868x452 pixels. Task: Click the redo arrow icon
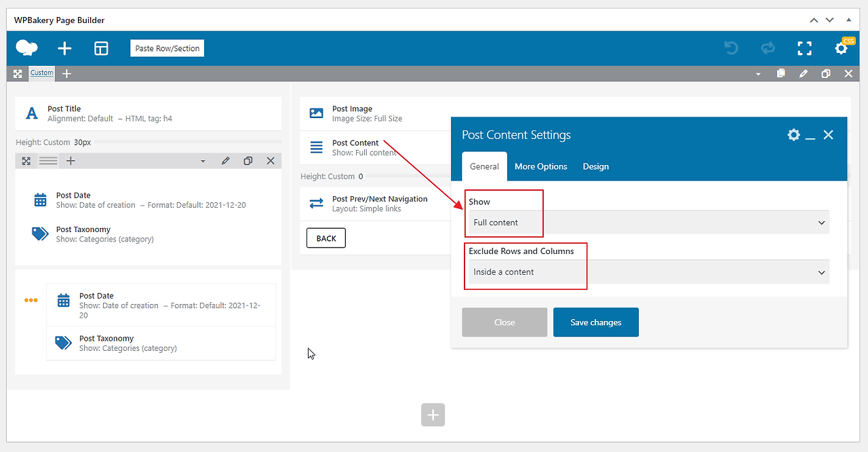pyautogui.click(x=768, y=48)
